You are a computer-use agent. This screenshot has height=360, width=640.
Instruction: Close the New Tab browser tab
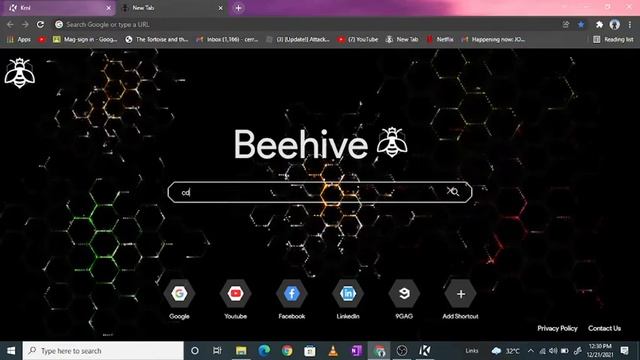[x=220, y=8]
